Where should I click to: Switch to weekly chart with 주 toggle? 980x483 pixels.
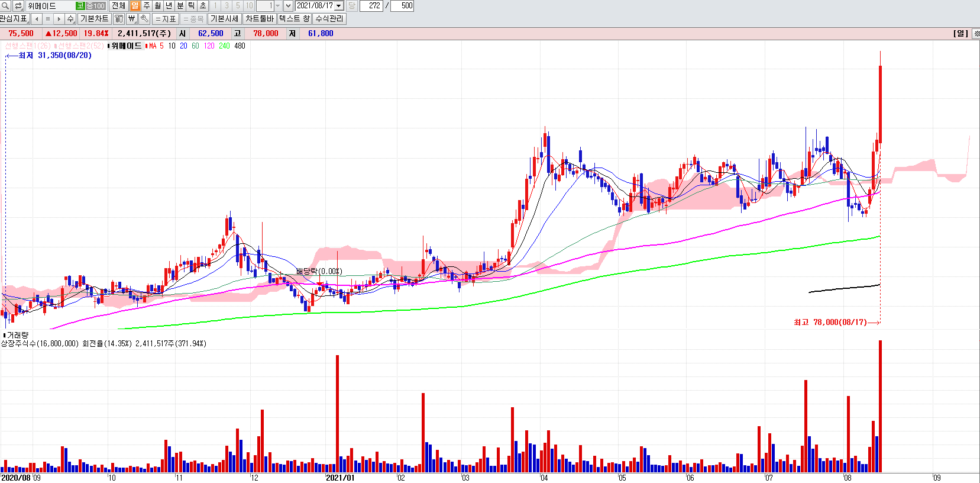(x=146, y=6)
